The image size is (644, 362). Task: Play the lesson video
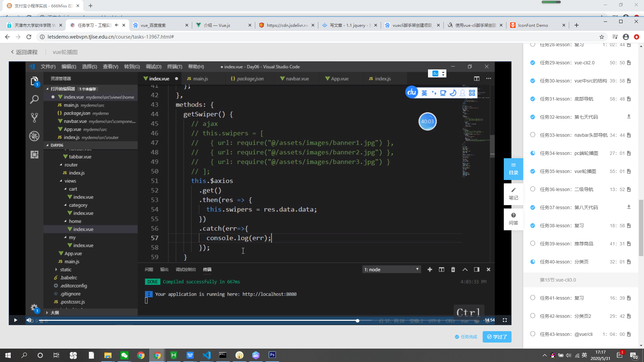pyautogui.click(x=15, y=320)
